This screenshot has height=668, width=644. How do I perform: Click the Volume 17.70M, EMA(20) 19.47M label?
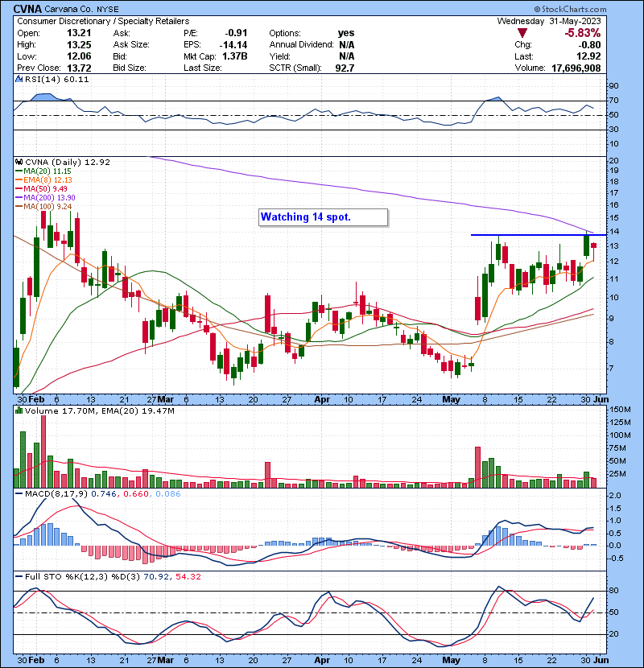(99, 410)
